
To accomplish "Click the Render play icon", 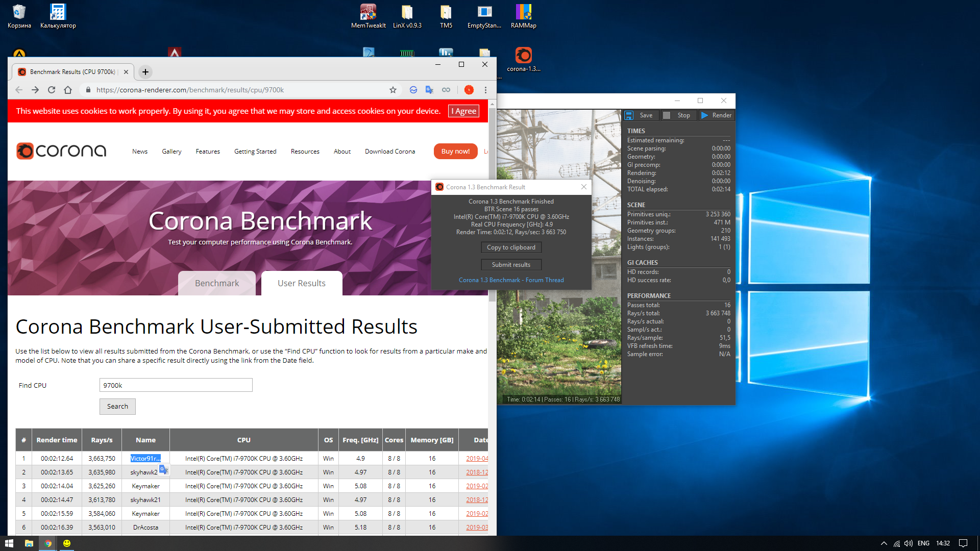I will [x=705, y=115].
